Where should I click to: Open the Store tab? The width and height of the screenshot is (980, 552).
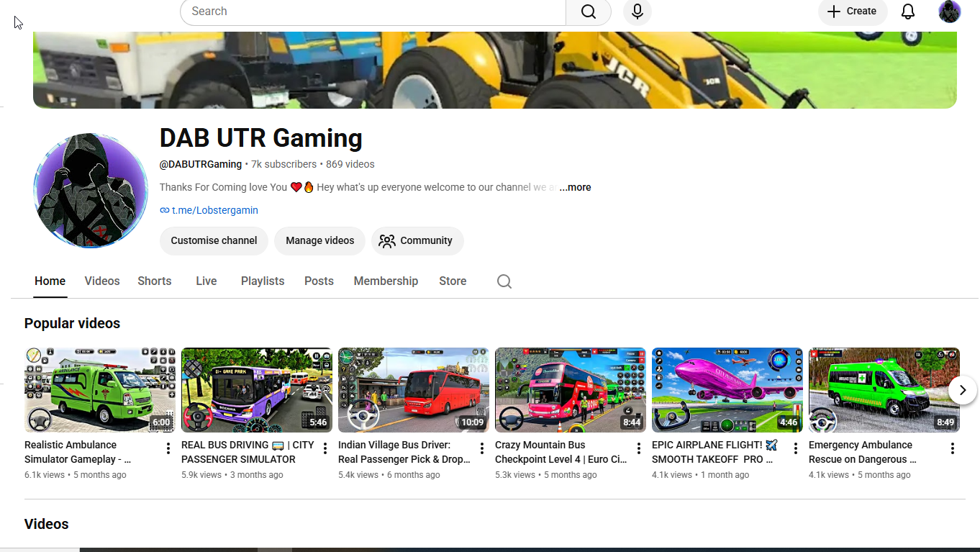(x=453, y=281)
